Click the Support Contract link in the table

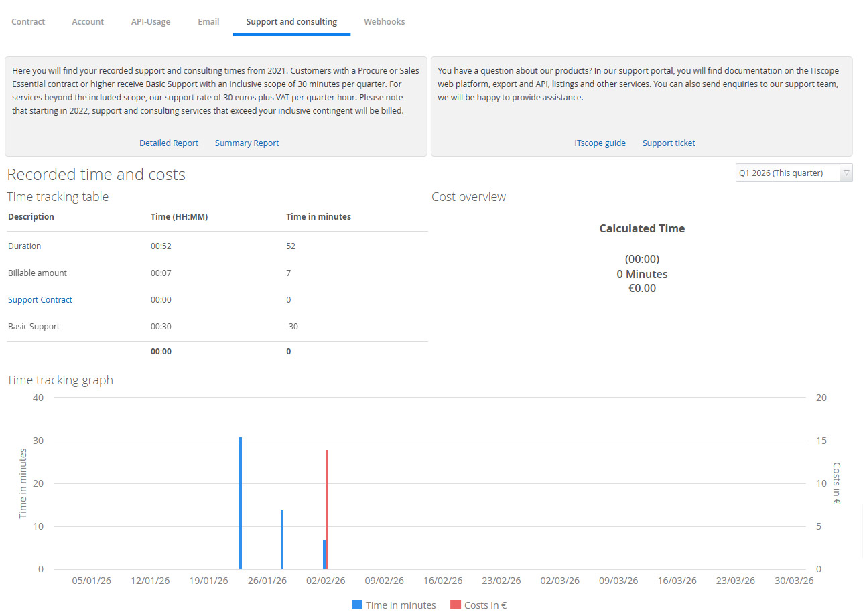pyautogui.click(x=40, y=299)
